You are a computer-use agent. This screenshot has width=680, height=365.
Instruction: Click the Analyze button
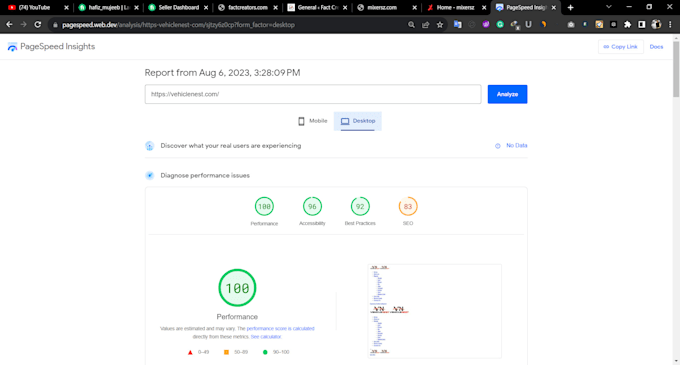click(507, 94)
